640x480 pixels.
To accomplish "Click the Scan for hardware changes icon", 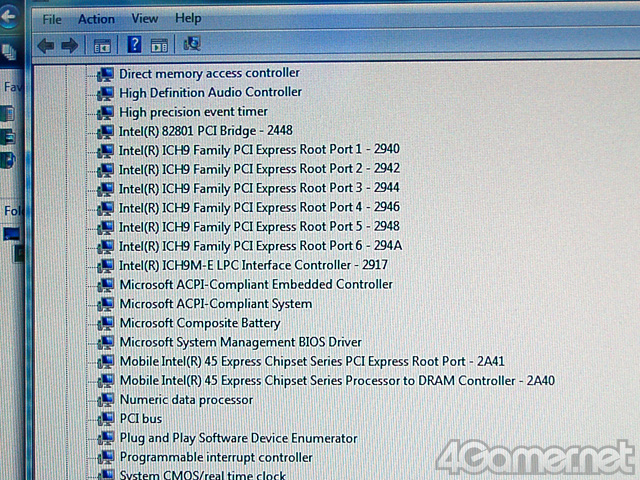I will point(192,44).
